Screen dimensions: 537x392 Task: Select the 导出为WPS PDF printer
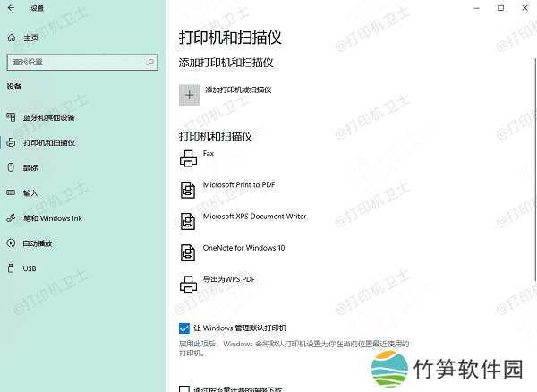[x=227, y=279]
